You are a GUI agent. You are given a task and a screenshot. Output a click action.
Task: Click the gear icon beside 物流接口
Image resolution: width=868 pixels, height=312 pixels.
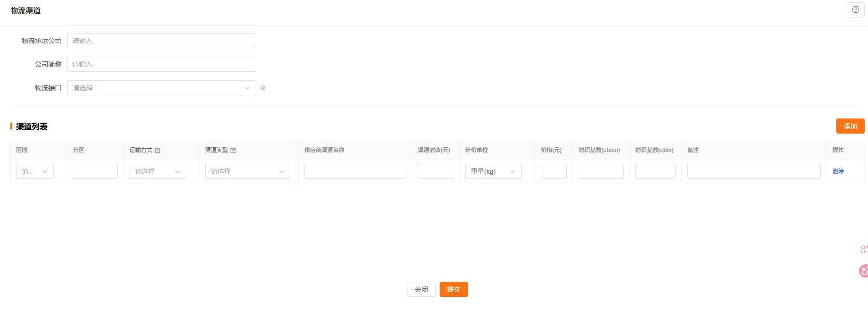[x=263, y=88]
